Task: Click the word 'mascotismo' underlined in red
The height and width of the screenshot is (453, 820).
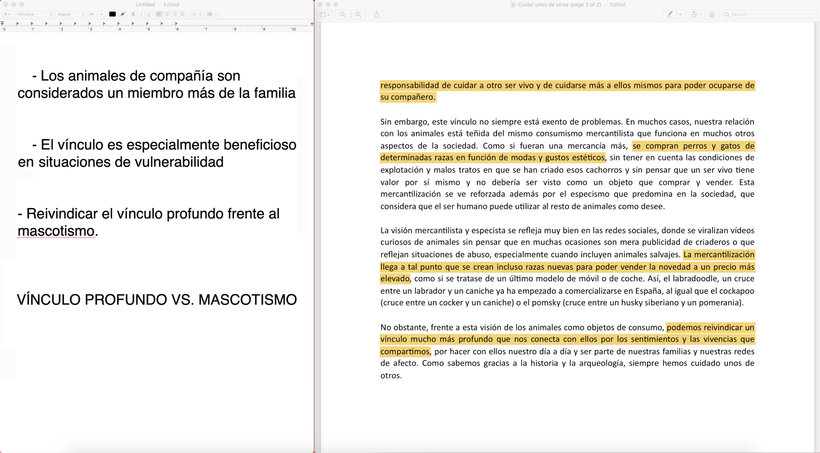Action: pyautogui.click(x=56, y=231)
